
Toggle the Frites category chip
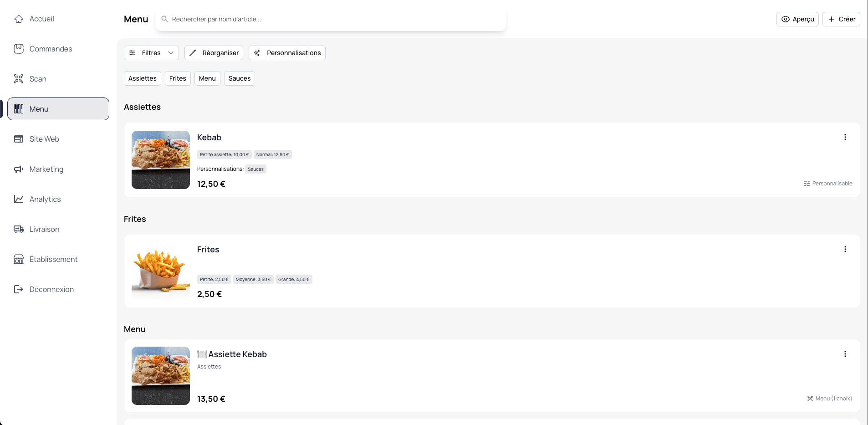(177, 78)
